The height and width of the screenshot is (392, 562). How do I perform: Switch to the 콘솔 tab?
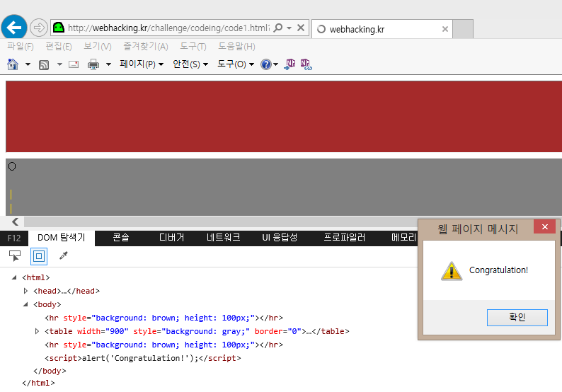tap(121, 238)
